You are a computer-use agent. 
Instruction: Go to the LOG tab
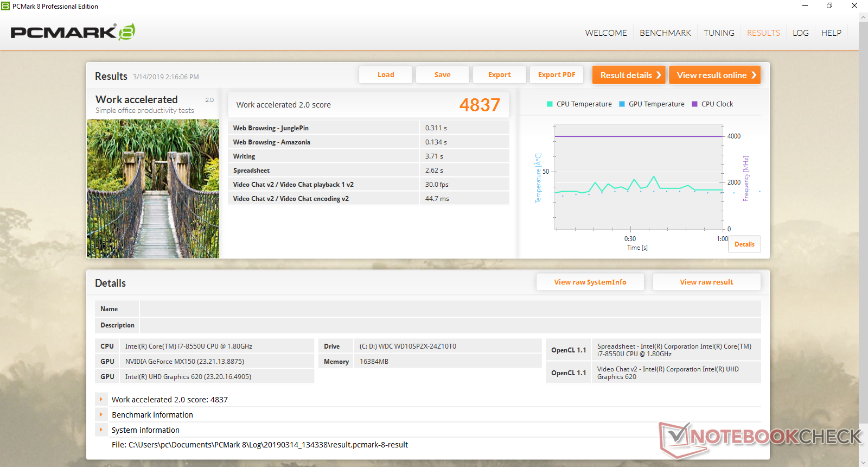(x=800, y=33)
